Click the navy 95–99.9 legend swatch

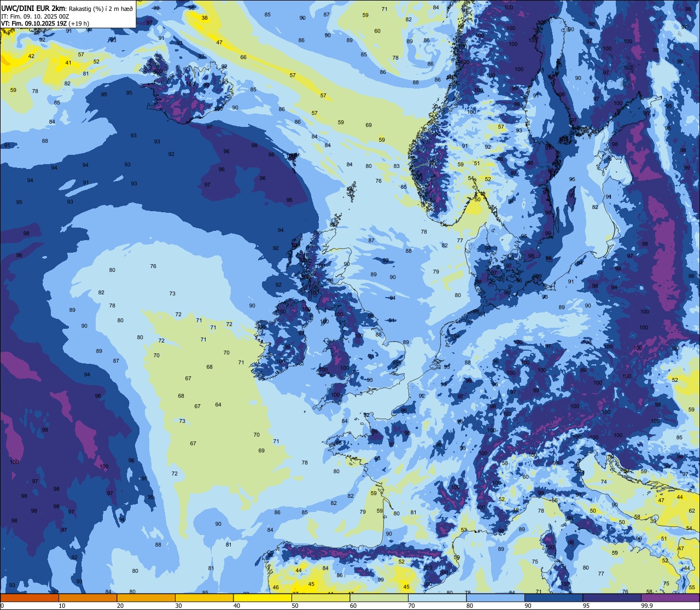612,598
